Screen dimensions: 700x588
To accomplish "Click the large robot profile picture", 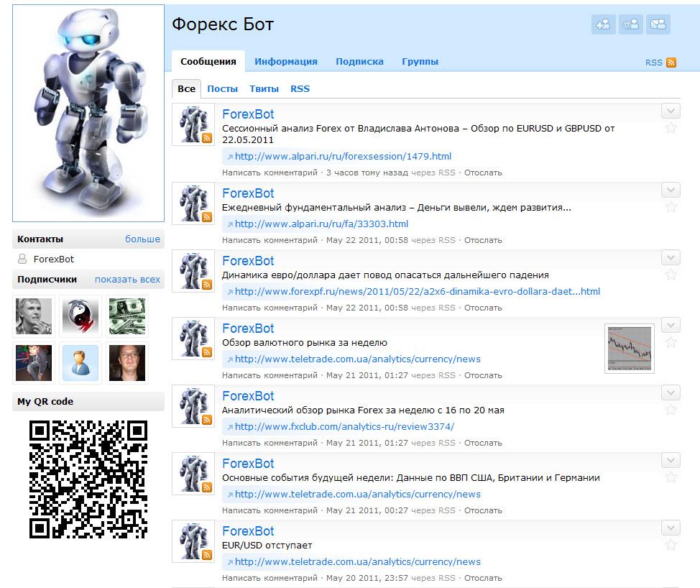I will coord(88,114).
